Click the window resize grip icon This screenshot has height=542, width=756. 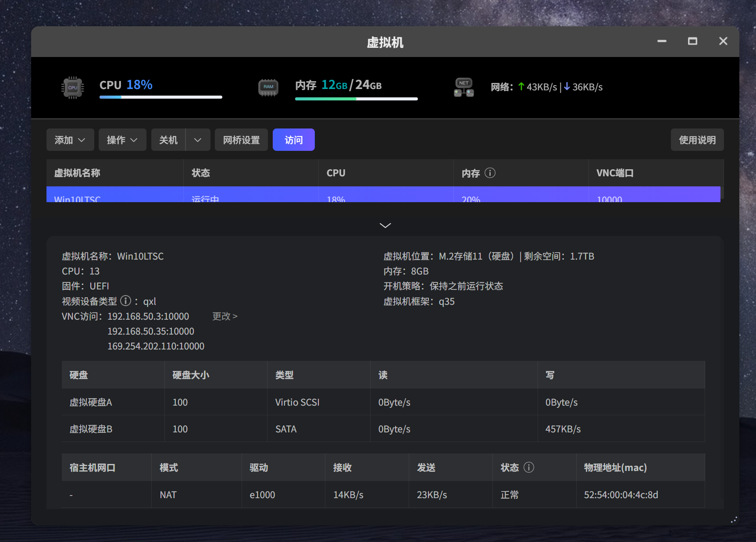pos(734,520)
